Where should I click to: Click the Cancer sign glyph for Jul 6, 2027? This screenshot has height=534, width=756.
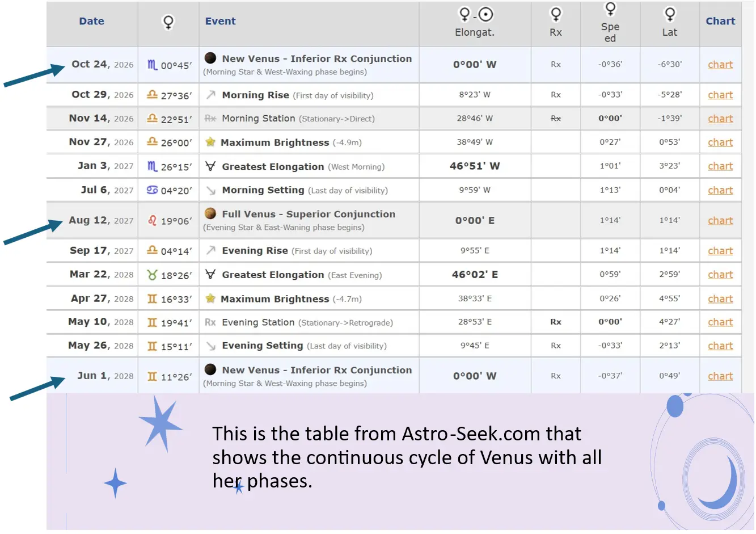[x=152, y=190]
